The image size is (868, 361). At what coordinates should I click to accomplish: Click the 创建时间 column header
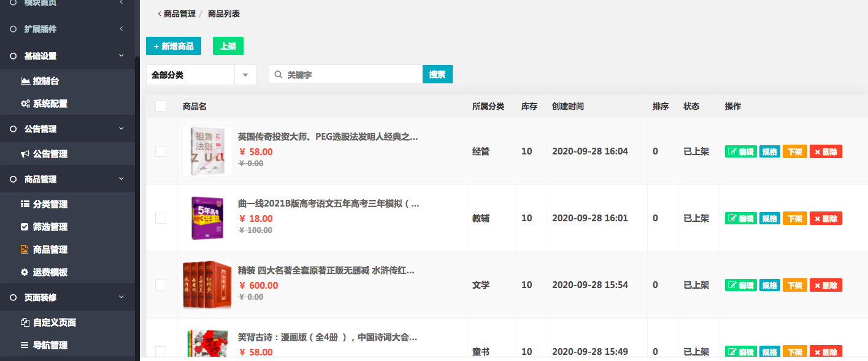coord(568,106)
